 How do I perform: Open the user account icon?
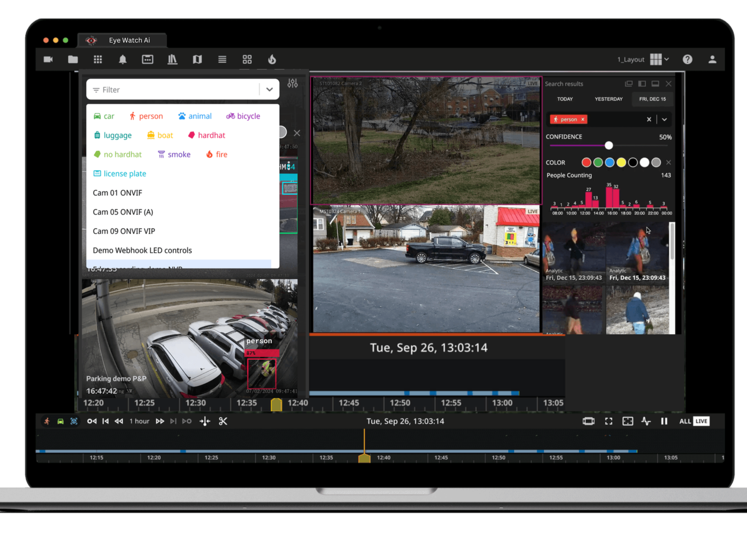pos(712,59)
